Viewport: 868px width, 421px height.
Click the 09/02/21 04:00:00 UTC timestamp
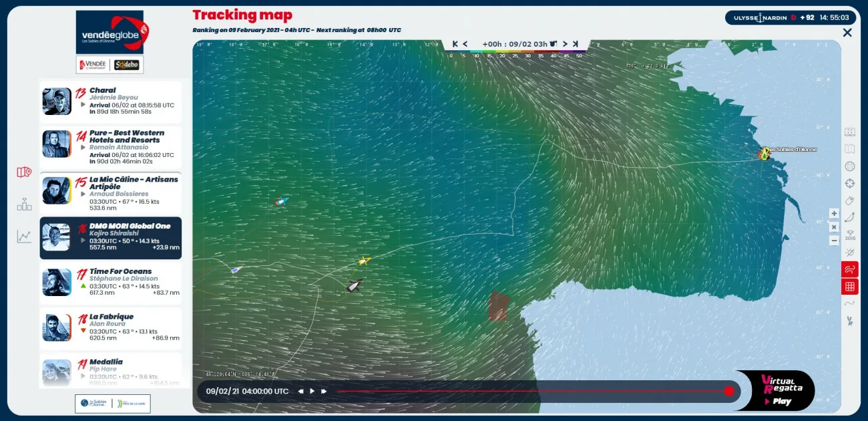pos(247,391)
